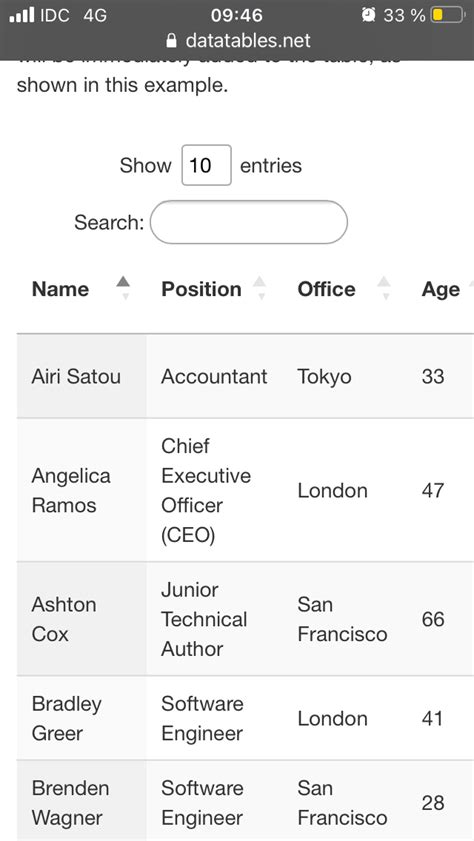Tap the datatables.net address bar

point(239,40)
